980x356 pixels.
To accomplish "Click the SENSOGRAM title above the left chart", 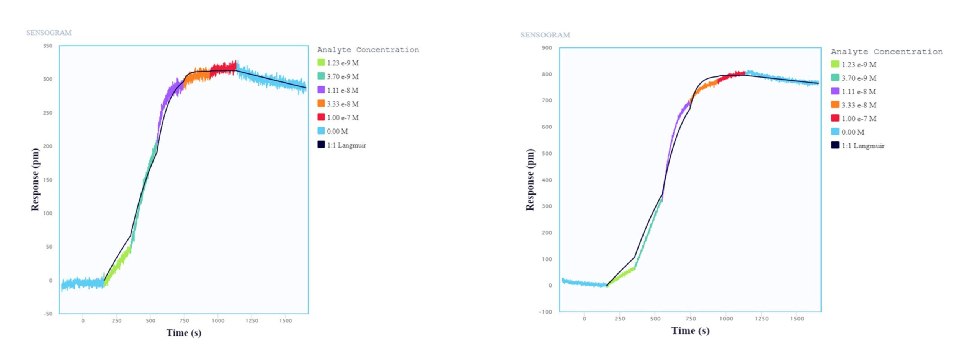I will [x=49, y=33].
